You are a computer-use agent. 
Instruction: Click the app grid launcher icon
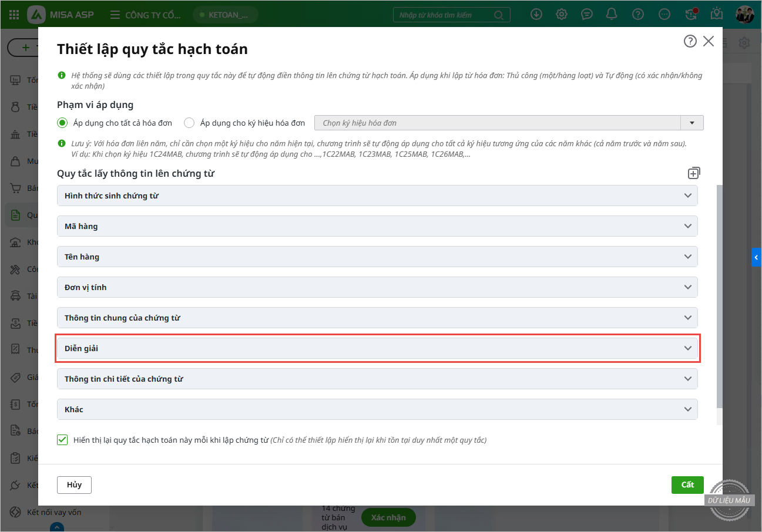15,15
